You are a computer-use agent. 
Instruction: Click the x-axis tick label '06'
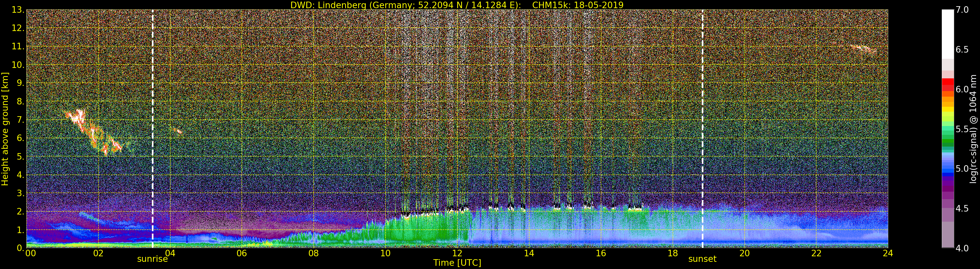(x=242, y=253)
